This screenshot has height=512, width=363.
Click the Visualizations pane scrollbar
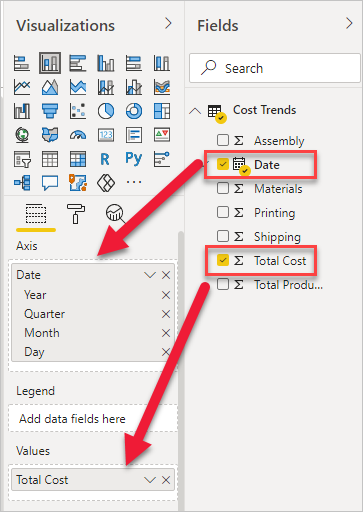pos(181,370)
